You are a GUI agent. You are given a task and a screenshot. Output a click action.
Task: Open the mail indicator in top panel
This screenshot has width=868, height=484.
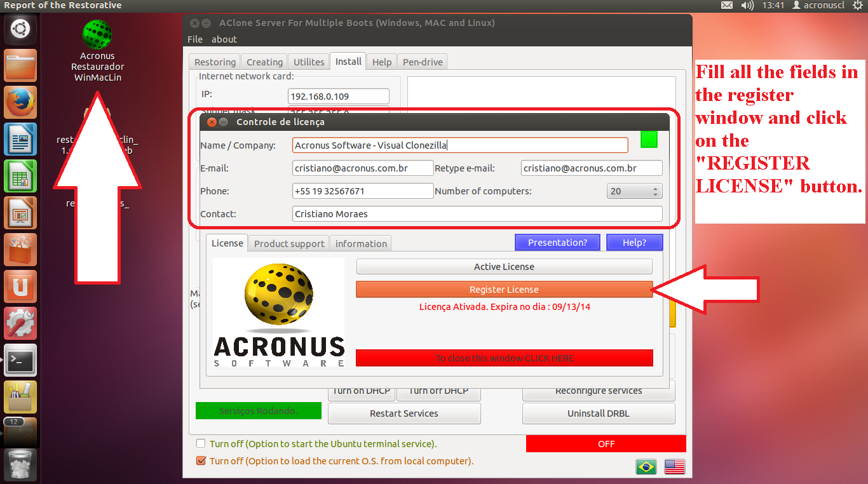click(727, 5)
